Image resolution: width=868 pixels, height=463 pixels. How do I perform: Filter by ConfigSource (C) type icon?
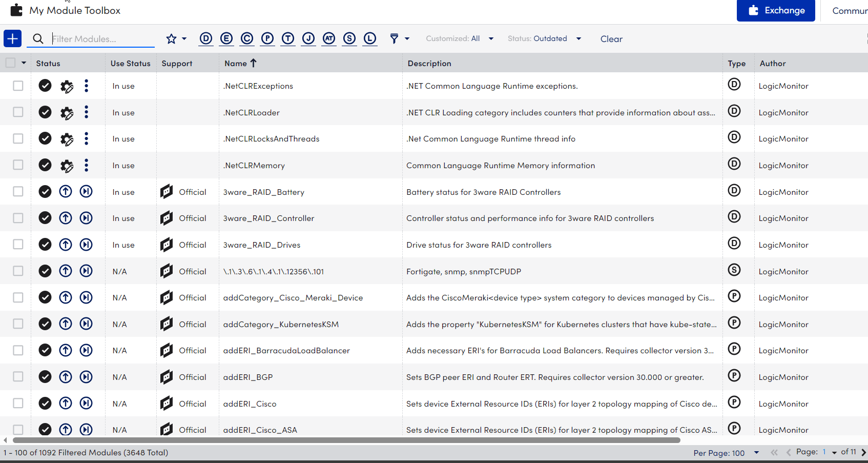(247, 38)
